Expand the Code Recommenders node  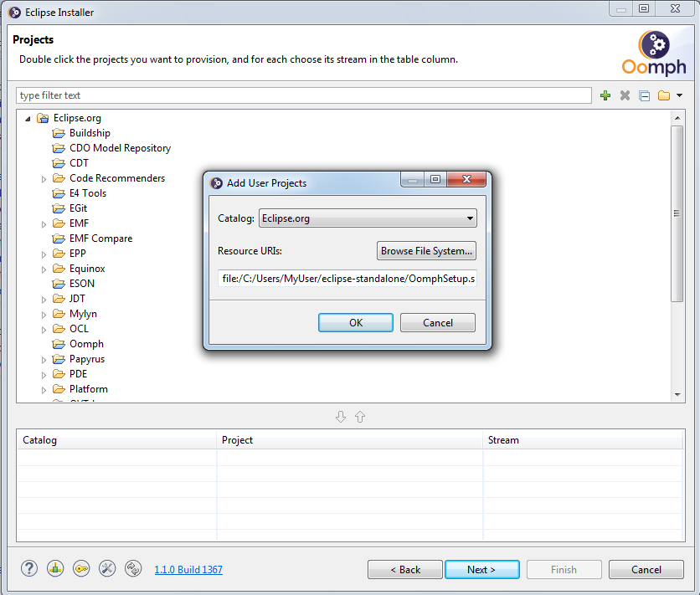(44, 179)
